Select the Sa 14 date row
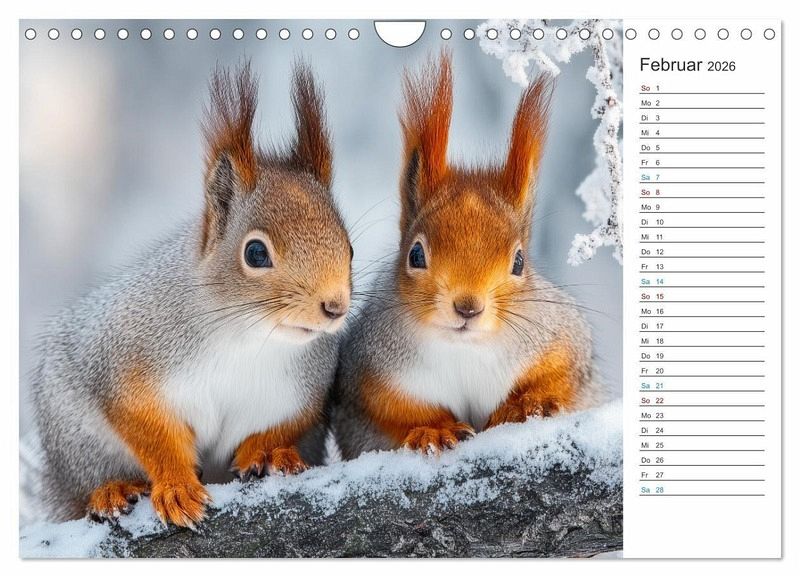The height and width of the screenshot is (577, 800). click(x=701, y=282)
